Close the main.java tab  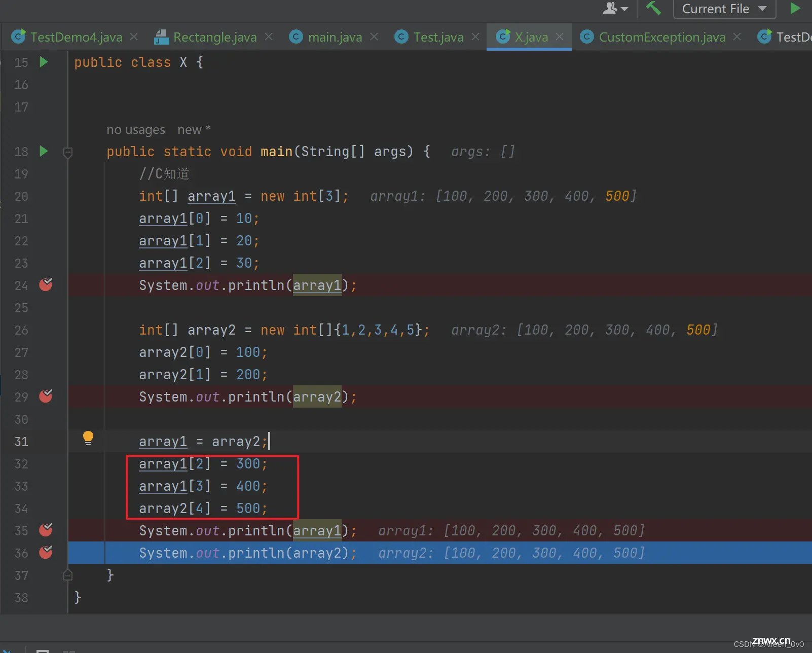(374, 37)
